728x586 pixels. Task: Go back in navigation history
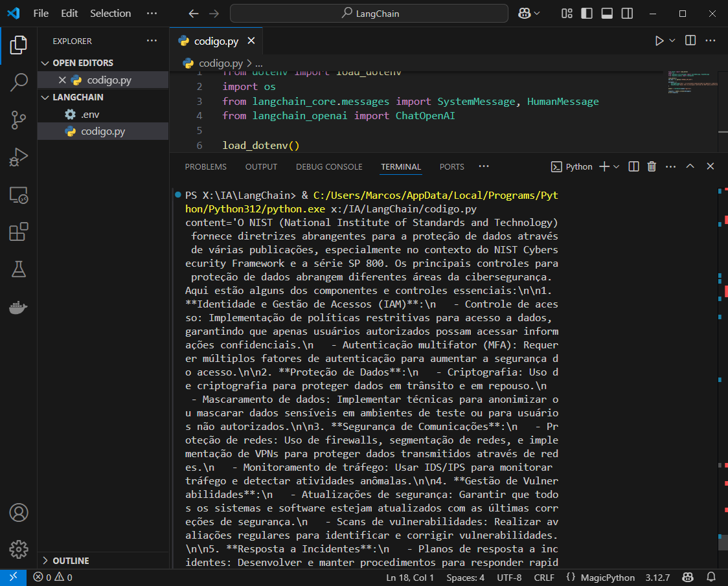coord(194,14)
